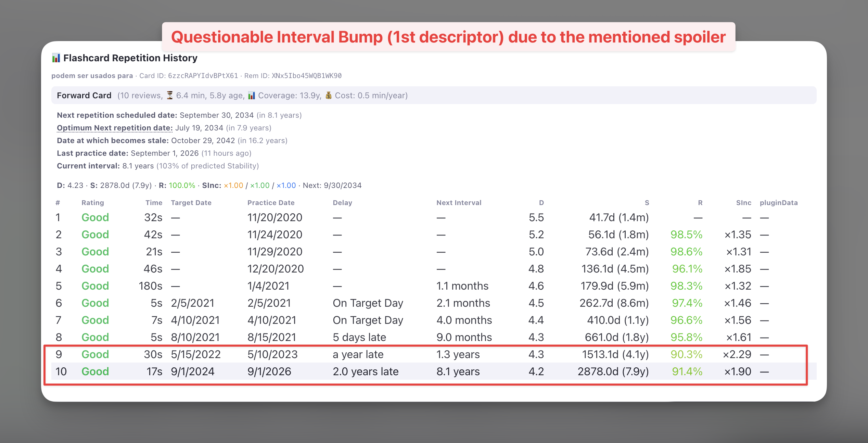The image size is (868, 443).
Task: Click the Target Date column header
Action: tap(191, 203)
